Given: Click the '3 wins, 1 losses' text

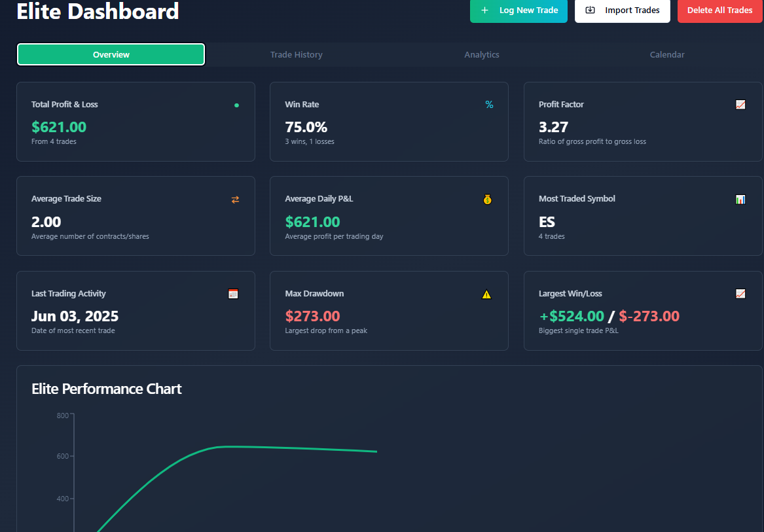Looking at the screenshot, I should tap(310, 142).
